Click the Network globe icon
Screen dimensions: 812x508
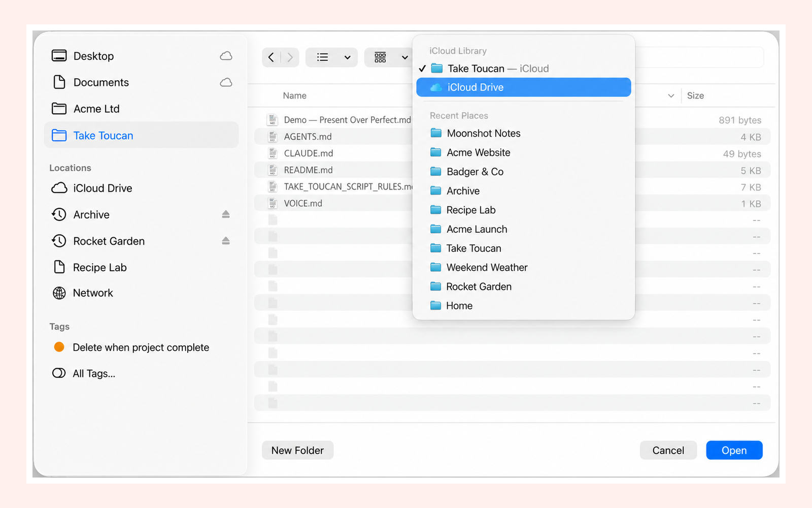[x=59, y=293]
